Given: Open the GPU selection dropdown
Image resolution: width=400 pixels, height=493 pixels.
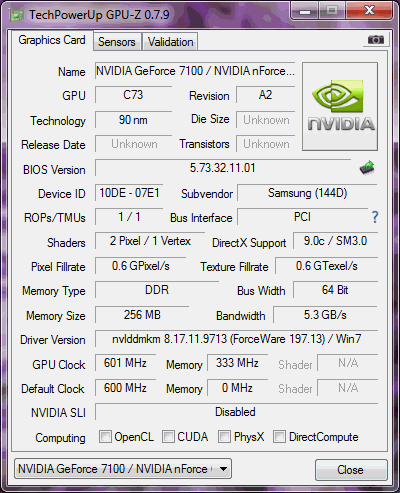Looking at the screenshot, I should point(123,469).
